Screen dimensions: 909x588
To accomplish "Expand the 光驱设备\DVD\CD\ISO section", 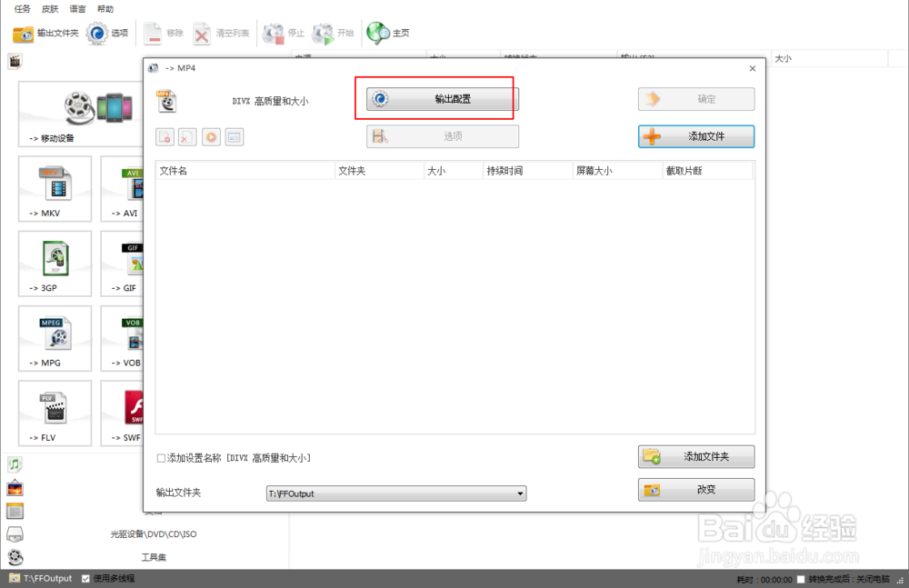I will tap(153, 534).
